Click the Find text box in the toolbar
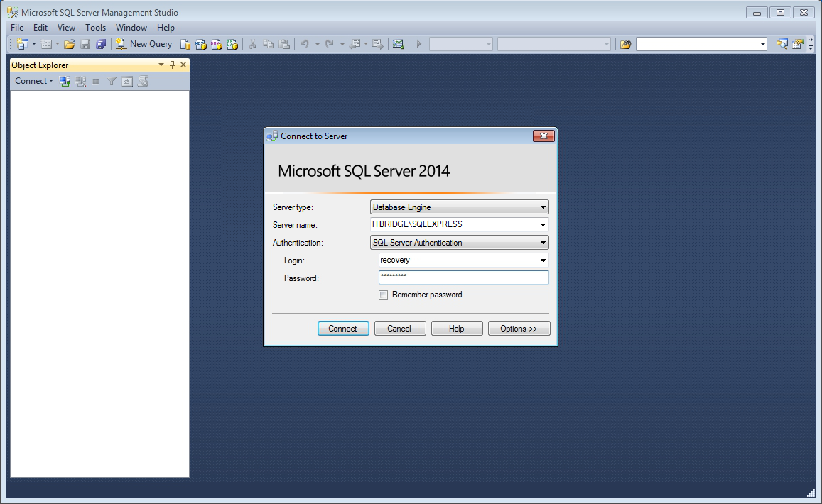 tap(697, 44)
